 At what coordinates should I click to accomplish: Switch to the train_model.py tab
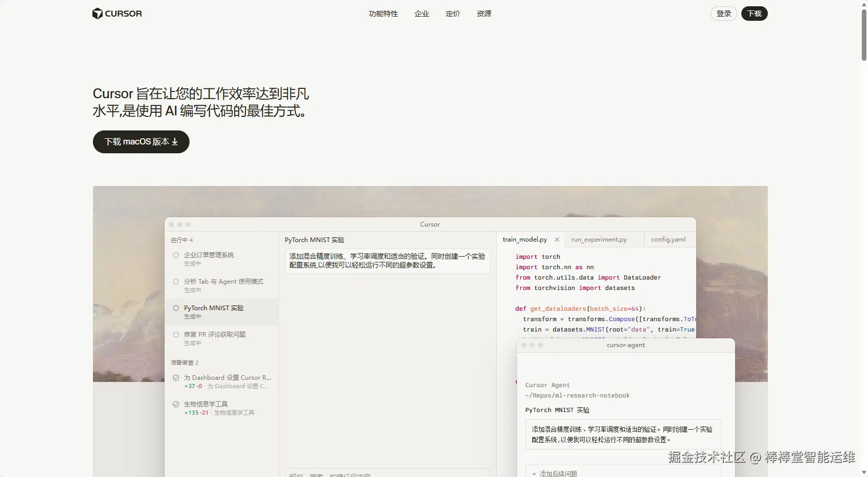point(525,240)
